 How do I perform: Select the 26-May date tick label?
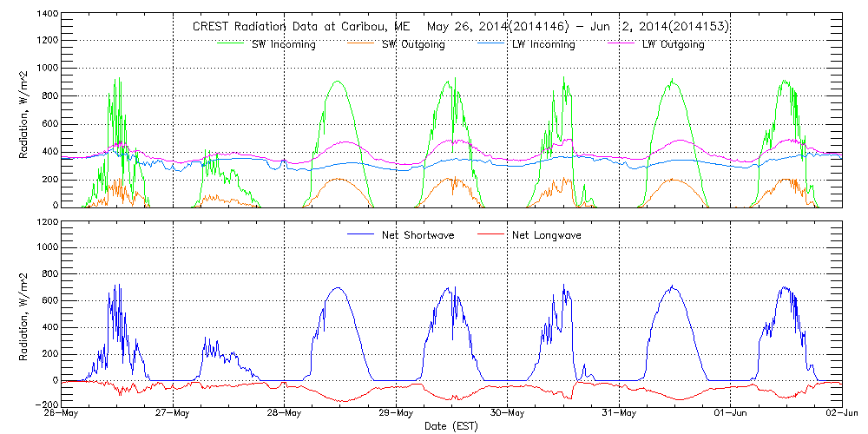point(62,415)
